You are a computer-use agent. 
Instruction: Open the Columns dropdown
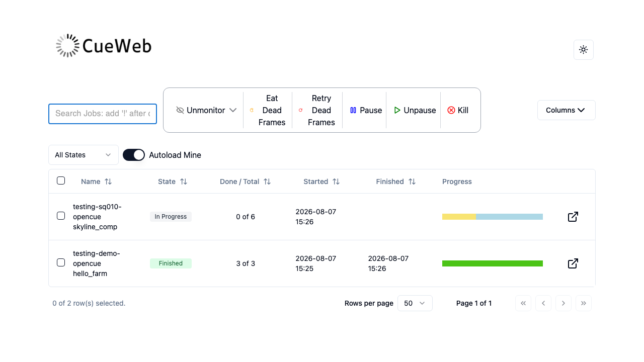click(x=567, y=110)
